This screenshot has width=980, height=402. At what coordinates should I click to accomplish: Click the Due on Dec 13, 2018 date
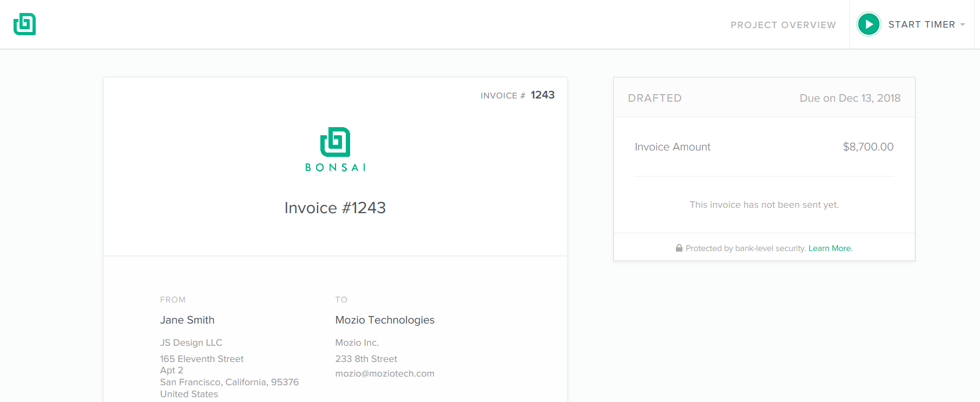click(850, 98)
